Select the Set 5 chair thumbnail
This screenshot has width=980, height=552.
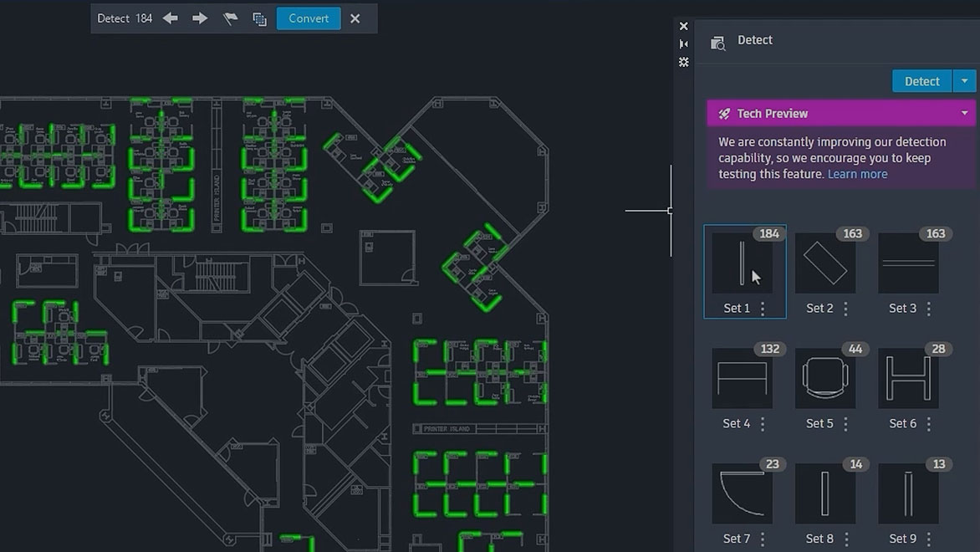tap(825, 379)
